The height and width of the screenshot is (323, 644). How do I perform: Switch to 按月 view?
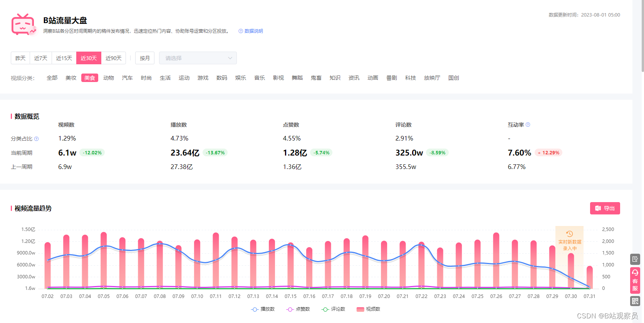click(145, 58)
